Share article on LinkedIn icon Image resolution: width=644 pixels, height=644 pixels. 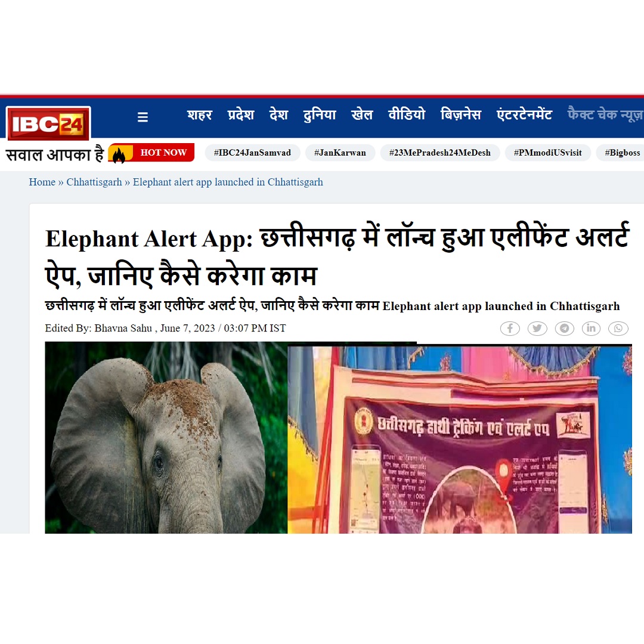(x=591, y=328)
